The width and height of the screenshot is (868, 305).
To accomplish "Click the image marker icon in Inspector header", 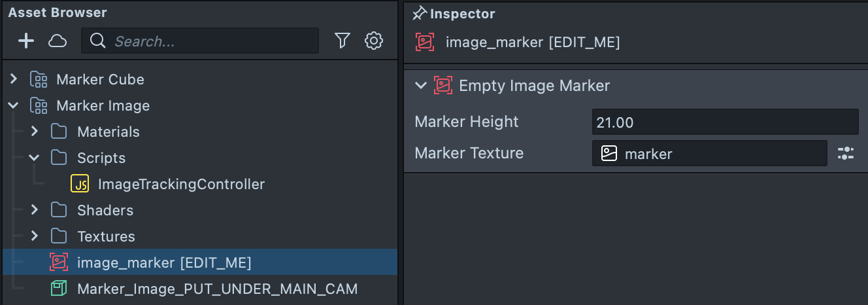I will point(425,43).
